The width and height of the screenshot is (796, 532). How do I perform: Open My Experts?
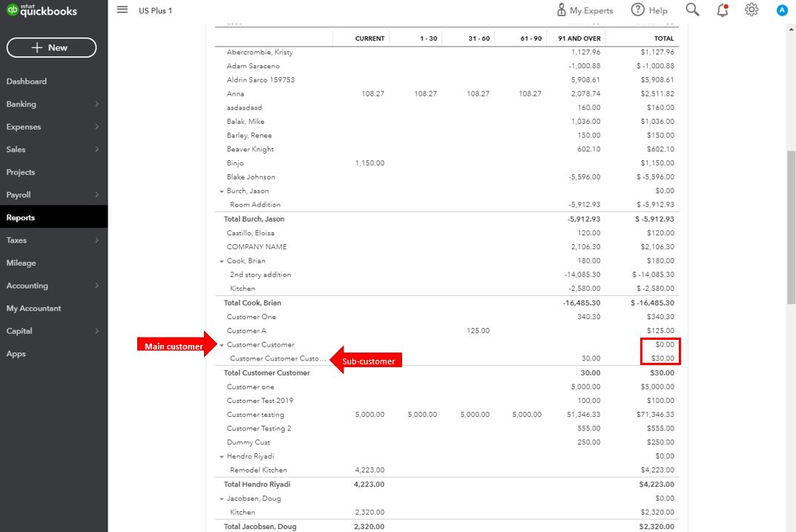(x=585, y=10)
